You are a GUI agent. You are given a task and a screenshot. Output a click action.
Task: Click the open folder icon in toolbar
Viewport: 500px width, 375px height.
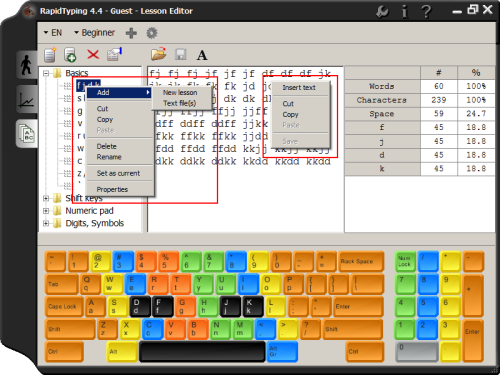[158, 54]
